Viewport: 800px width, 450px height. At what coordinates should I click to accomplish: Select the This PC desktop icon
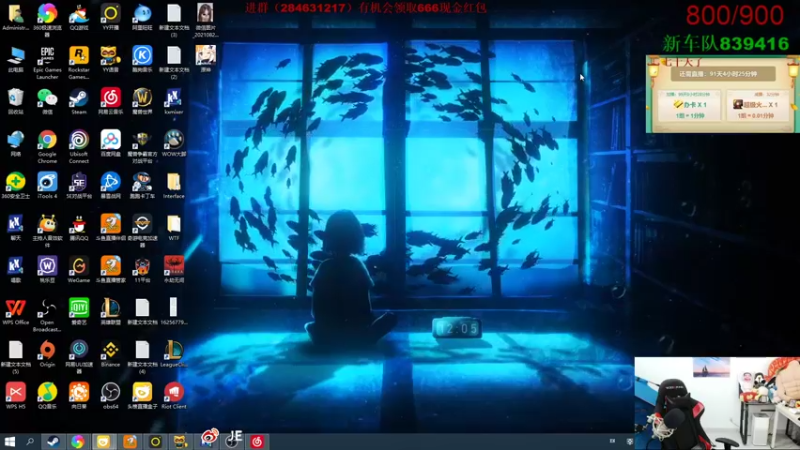pyautogui.click(x=16, y=59)
